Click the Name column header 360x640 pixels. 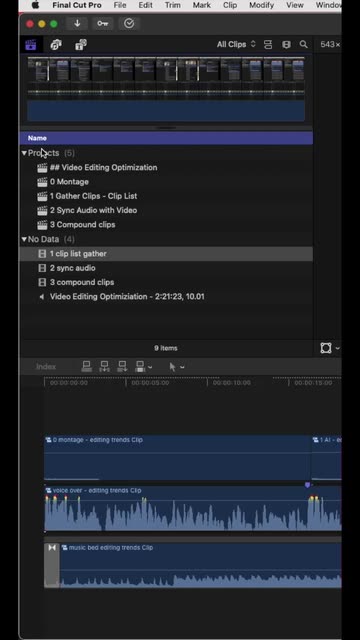coord(166,138)
